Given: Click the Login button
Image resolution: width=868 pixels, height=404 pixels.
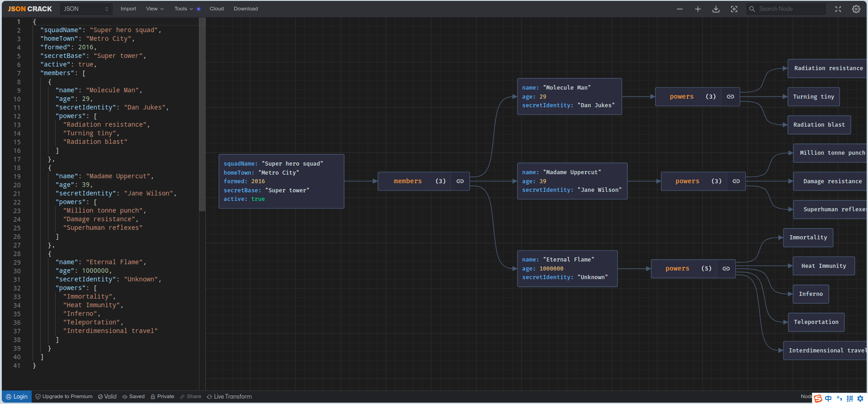Looking at the screenshot, I should [x=17, y=397].
